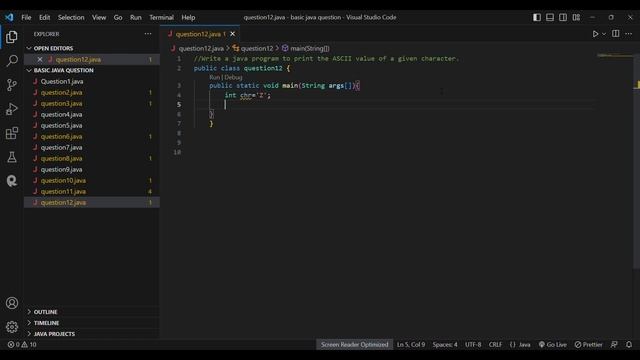The image size is (640, 360).
Task: Open the Accounts icon
Action: [12, 303]
